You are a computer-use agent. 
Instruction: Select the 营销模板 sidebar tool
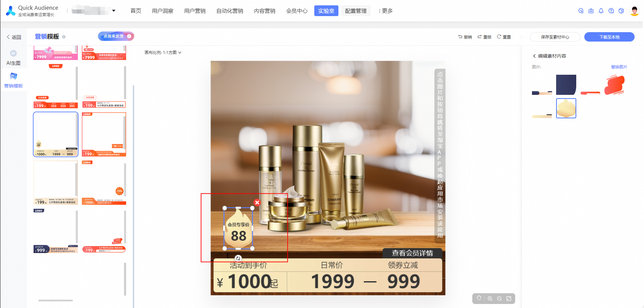(13, 80)
